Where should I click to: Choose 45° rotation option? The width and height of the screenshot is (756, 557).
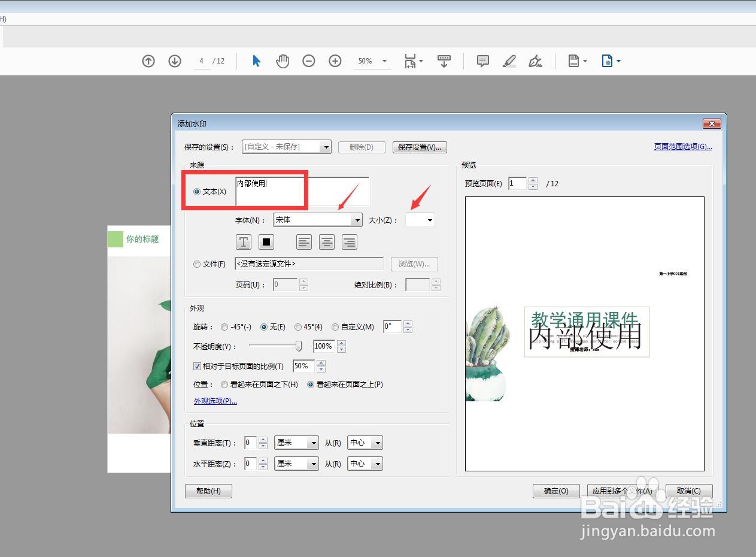coord(298,327)
